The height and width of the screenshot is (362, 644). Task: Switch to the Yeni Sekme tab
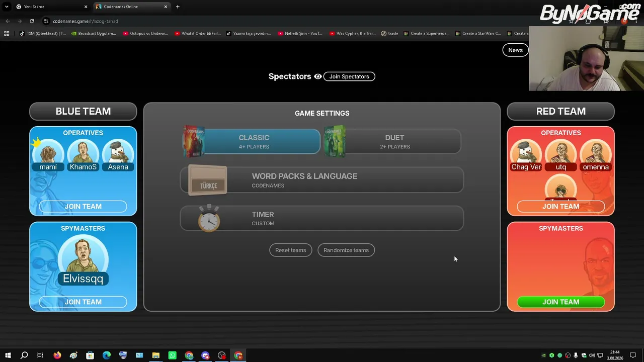pyautogui.click(x=51, y=7)
